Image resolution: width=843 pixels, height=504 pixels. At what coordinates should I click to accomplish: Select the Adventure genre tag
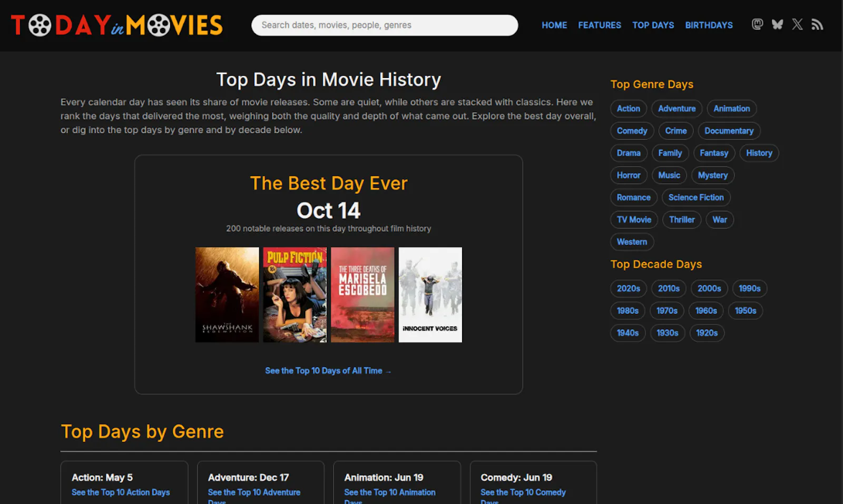click(677, 108)
